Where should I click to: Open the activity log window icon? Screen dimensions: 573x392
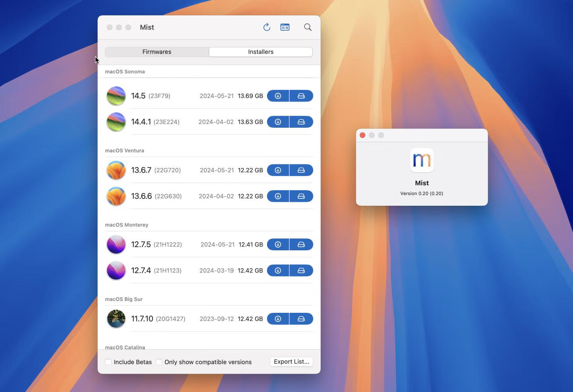[285, 27]
